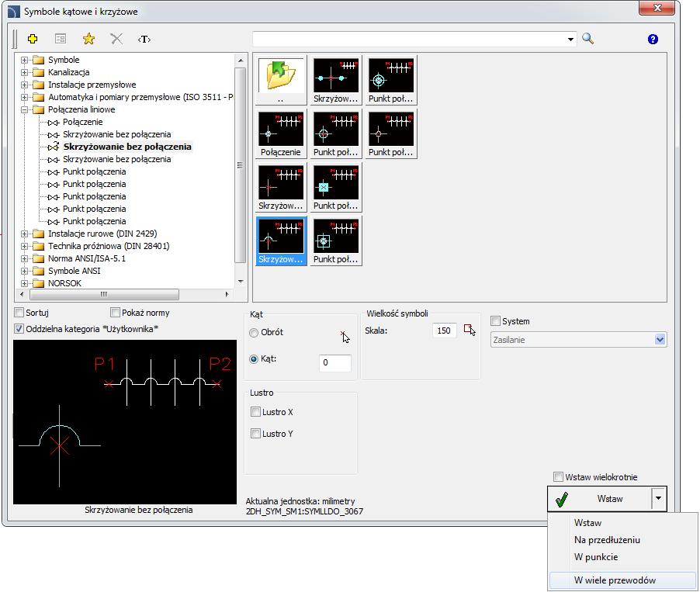
Task: Open the parent folder thumbnail
Action: [281, 81]
